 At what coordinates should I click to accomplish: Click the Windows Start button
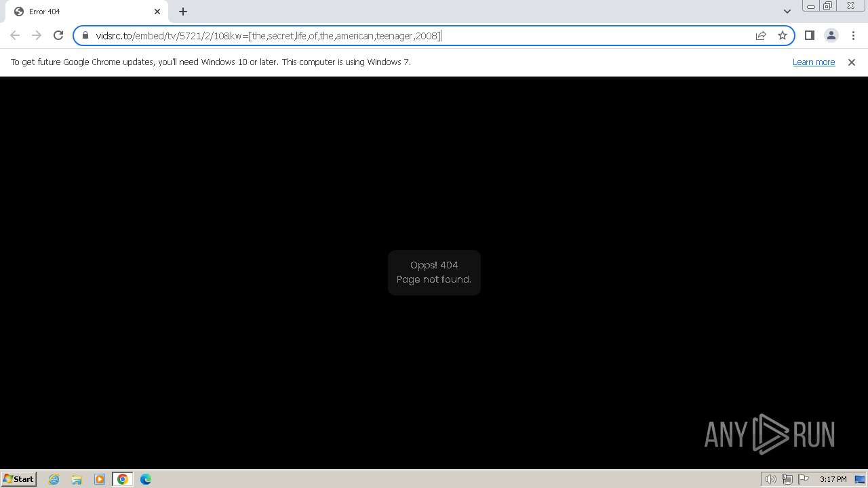click(x=18, y=479)
